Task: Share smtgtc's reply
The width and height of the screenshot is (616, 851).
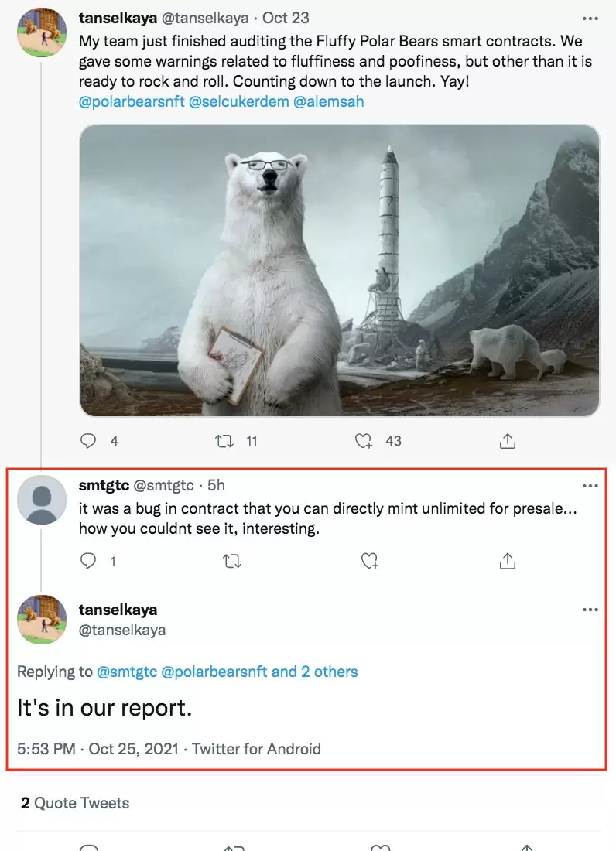Action: pyautogui.click(x=508, y=562)
